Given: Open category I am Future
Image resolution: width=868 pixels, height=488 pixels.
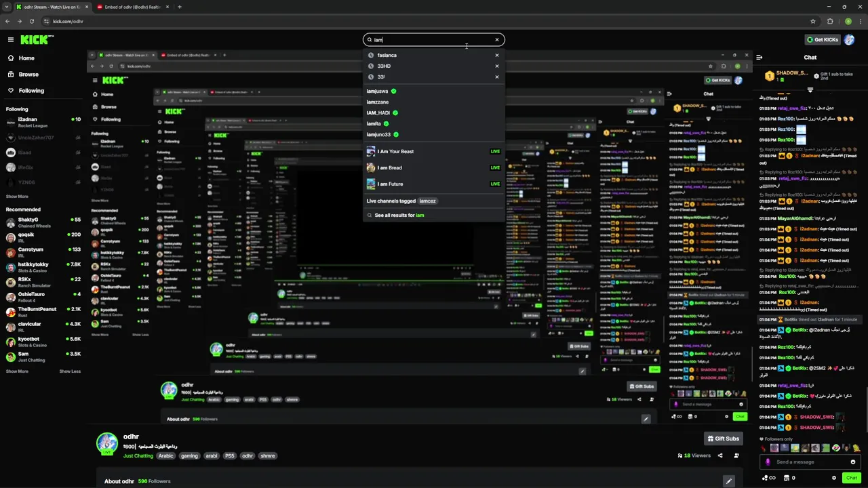Looking at the screenshot, I should (434, 184).
